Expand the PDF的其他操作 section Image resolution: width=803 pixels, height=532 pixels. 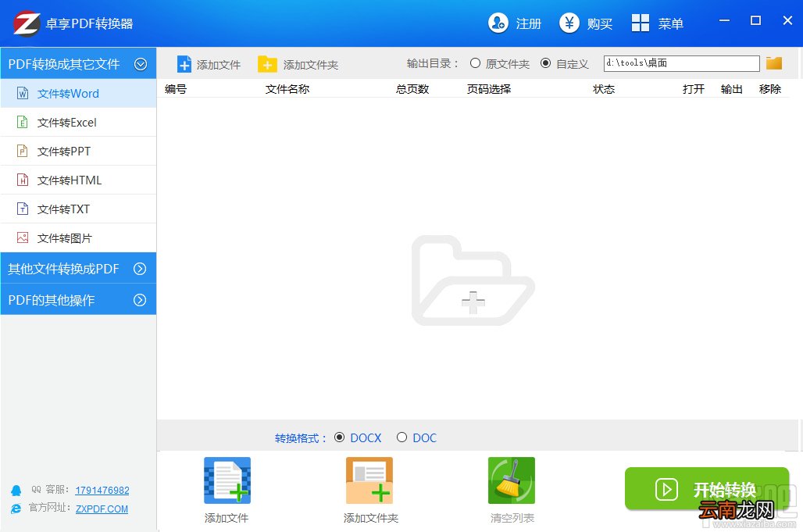140,300
